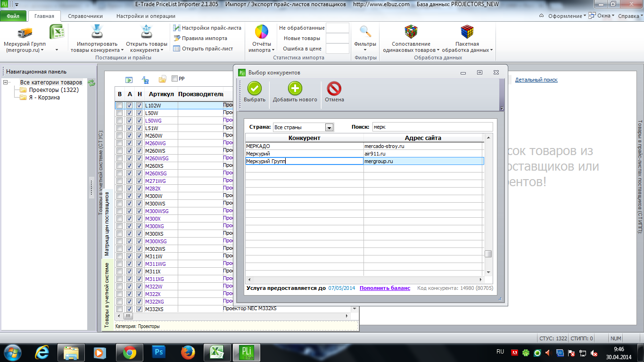
Task: Click the green arrow icon above product table
Action: point(129,79)
